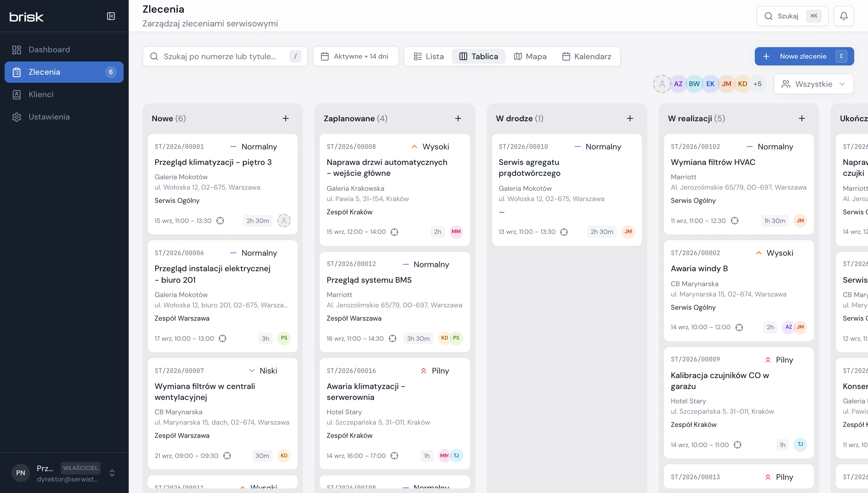The image size is (868, 493).
Task: Open Wymiana filtrów HVAC card title
Action: pyautogui.click(x=713, y=162)
